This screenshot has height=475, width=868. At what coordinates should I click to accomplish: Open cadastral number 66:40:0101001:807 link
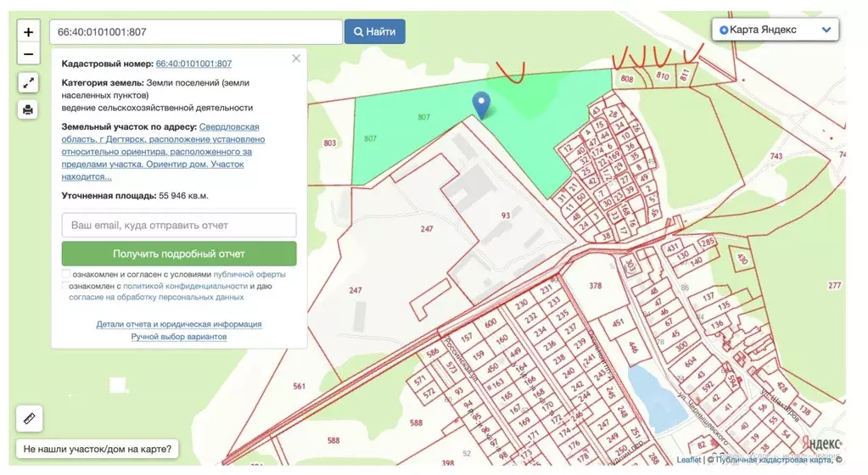tap(193, 64)
